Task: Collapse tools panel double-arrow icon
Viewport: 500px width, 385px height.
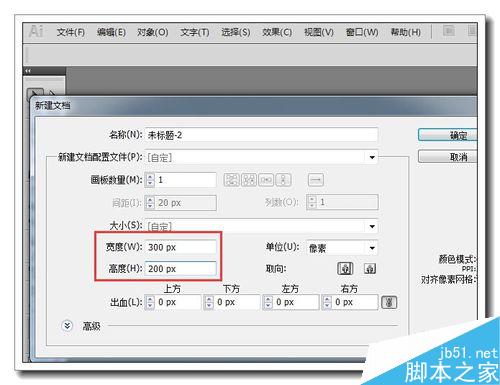Action: 28,71
